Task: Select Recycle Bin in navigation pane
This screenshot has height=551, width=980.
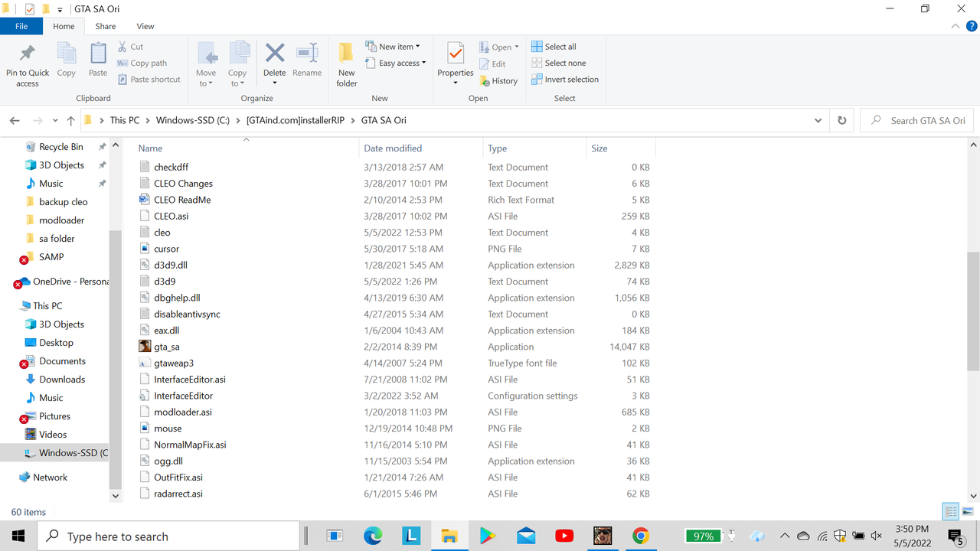Action: 61,147
